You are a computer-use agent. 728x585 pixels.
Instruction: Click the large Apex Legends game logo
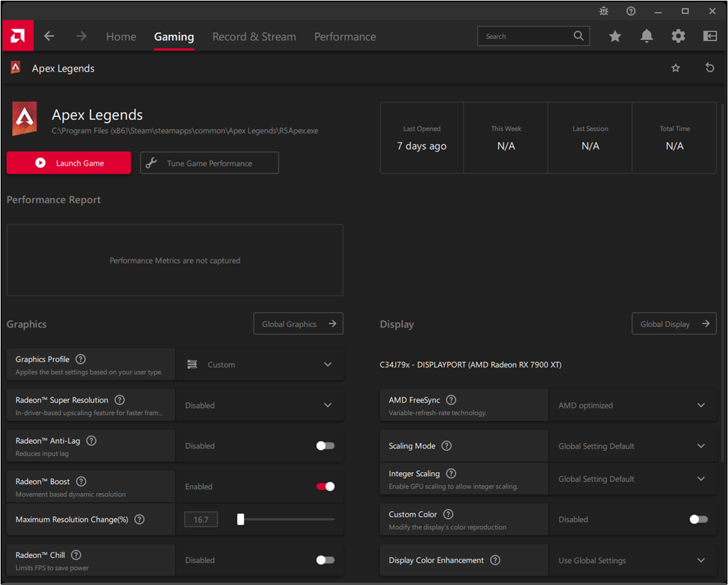(x=24, y=119)
